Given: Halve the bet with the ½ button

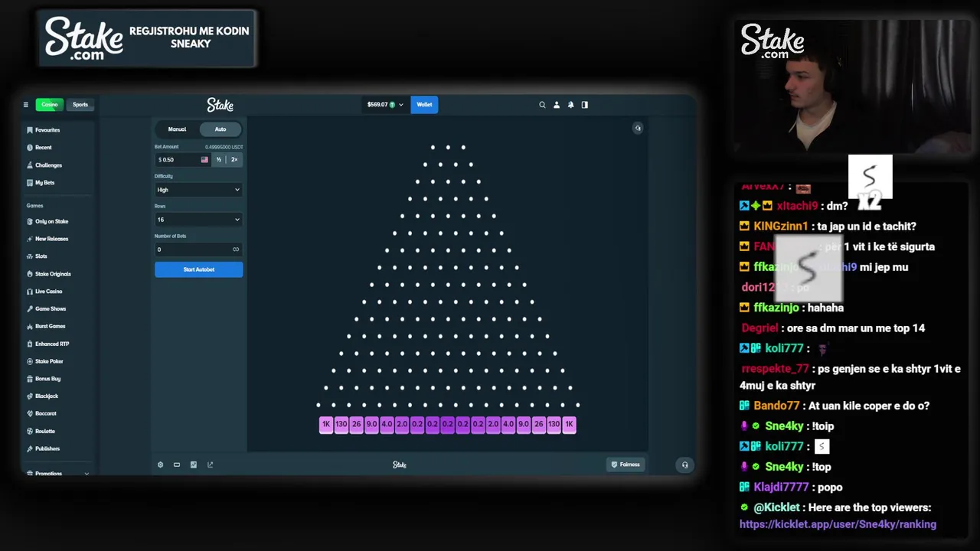Looking at the screenshot, I should [219, 160].
